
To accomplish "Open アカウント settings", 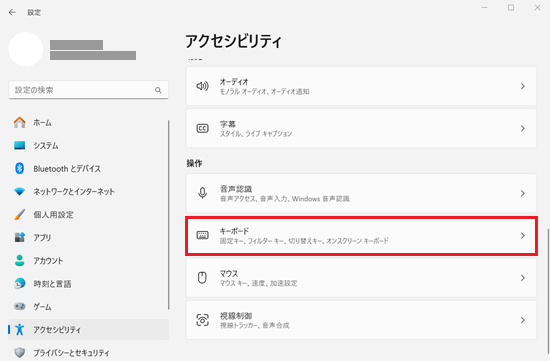I will coord(88,260).
